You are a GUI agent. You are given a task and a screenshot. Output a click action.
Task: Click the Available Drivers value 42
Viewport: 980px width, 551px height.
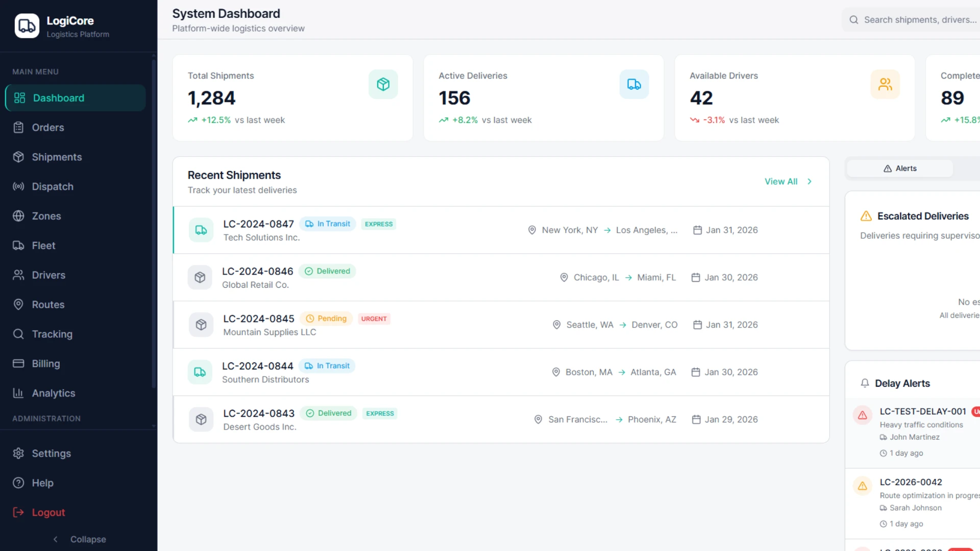point(701,98)
